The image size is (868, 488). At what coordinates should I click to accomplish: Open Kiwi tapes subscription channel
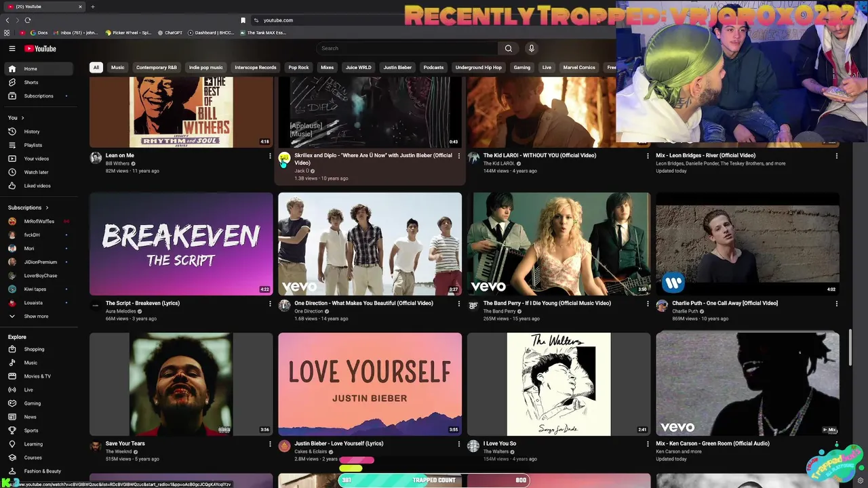(x=38, y=289)
